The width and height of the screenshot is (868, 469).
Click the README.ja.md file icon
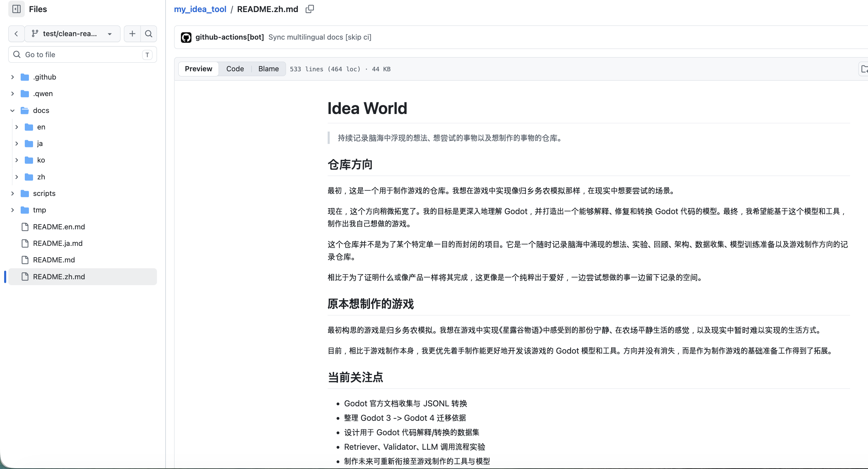point(25,243)
